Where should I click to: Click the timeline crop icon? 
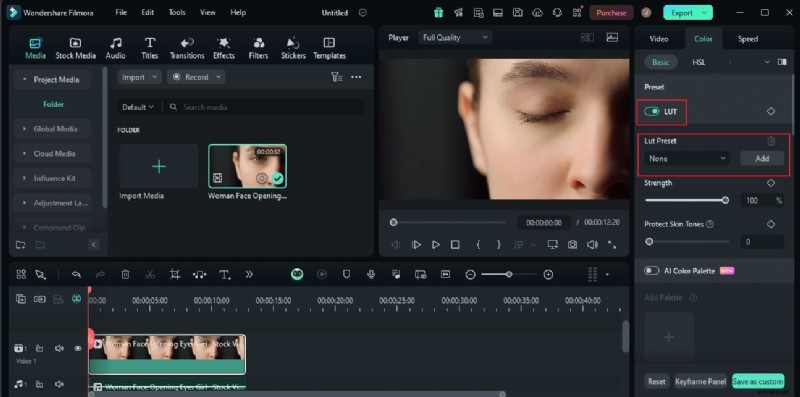click(x=174, y=275)
